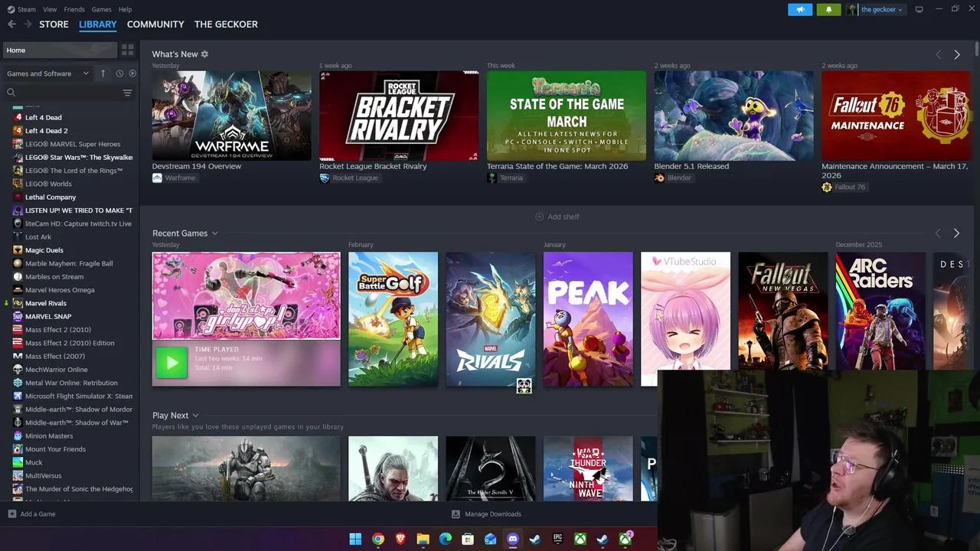Open Fallout 76 Maintenance Announcement news
The width and height of the screenshot is (980, 551).
[896, 116]
